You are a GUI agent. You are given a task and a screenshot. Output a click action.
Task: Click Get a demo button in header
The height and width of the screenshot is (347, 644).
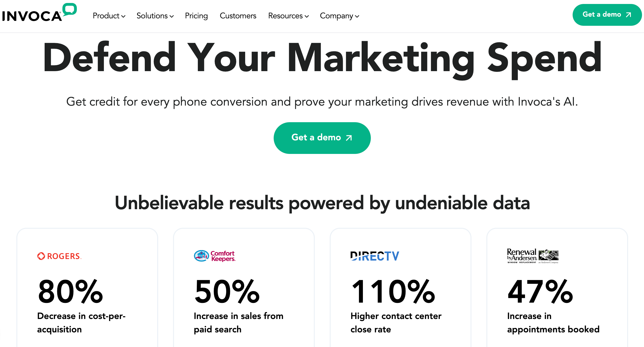[607, 15]
